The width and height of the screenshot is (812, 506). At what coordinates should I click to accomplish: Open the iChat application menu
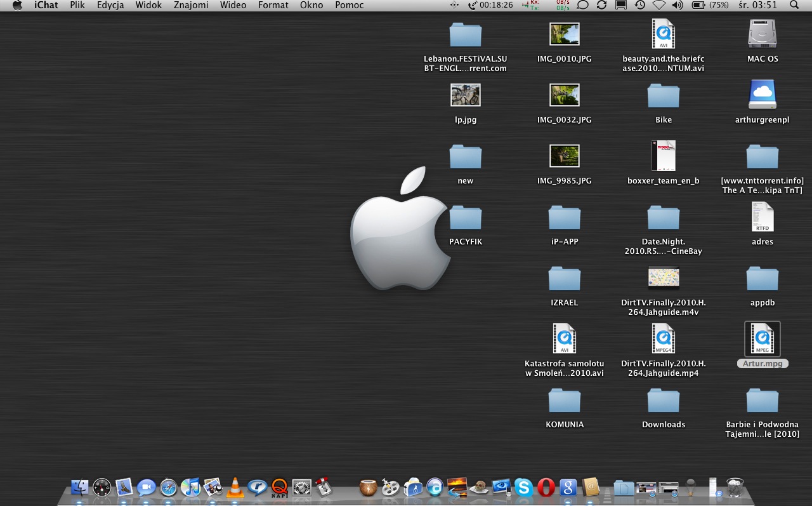pyautogui.click(x=46, y=5)
